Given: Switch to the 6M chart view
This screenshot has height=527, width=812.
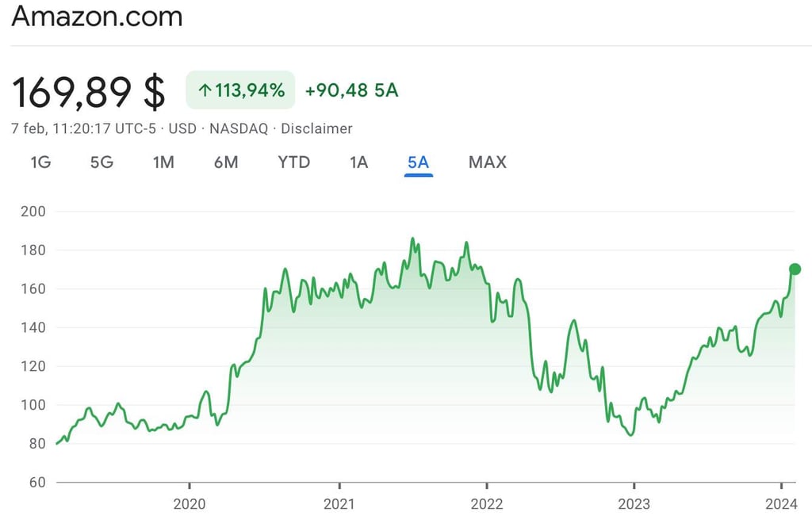Looking at the screenshot, I should click(x=227, y=162).
